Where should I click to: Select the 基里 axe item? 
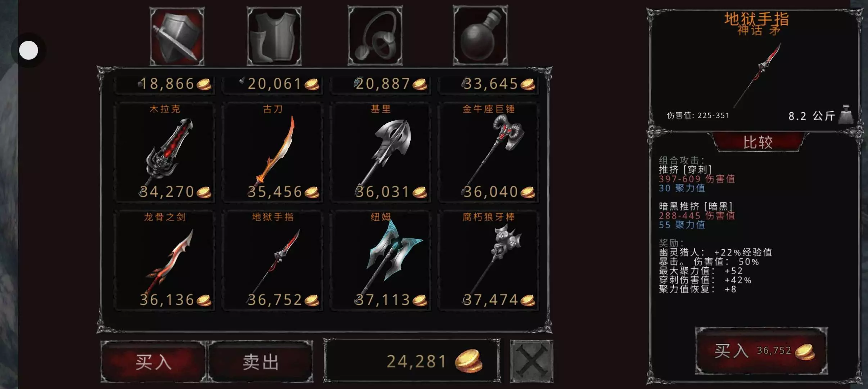pyautogui.click(x=380, y=152)
